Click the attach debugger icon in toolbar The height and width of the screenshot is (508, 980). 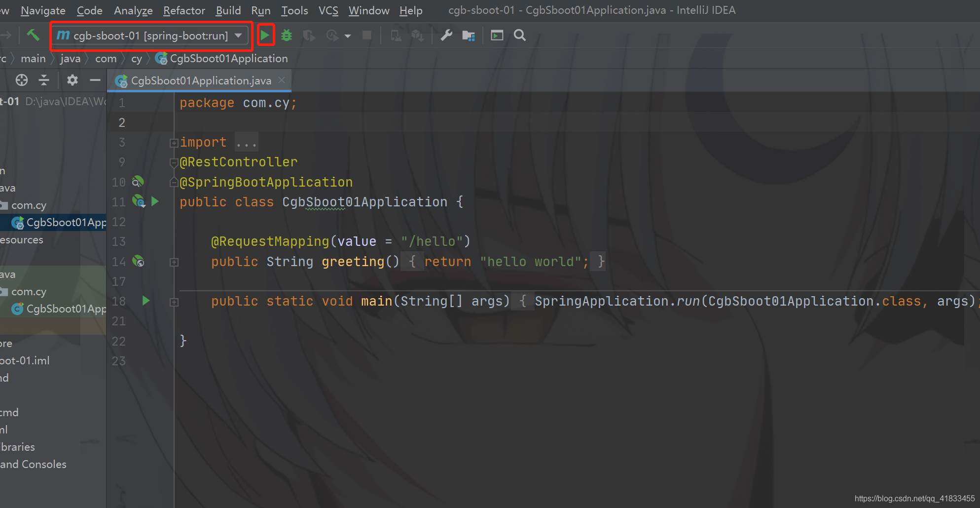tap(396, 36)
